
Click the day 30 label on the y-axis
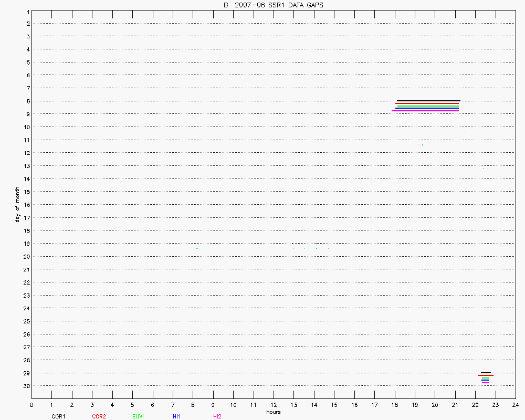(x=25, y=386)
